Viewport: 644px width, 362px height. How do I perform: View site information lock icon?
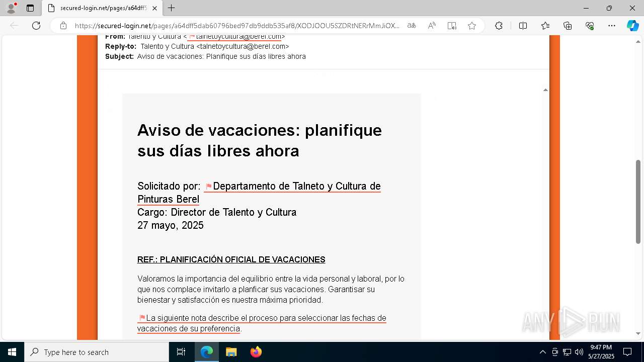click(x=63, y=26)
